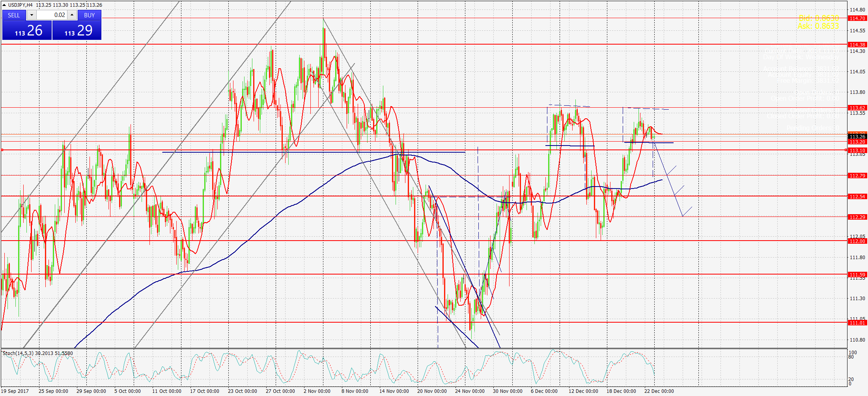Select the 112.00 price level label
The width and height of the screenshot is (868, 396).
857,241
